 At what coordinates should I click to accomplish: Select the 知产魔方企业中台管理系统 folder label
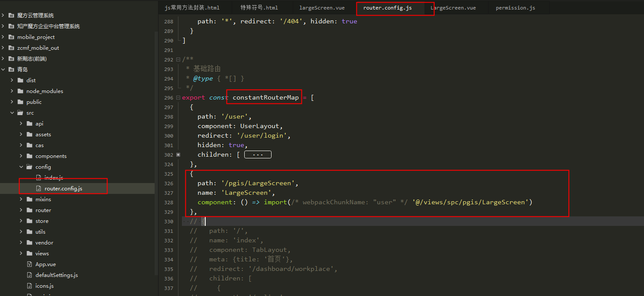(x=49, y=26)
